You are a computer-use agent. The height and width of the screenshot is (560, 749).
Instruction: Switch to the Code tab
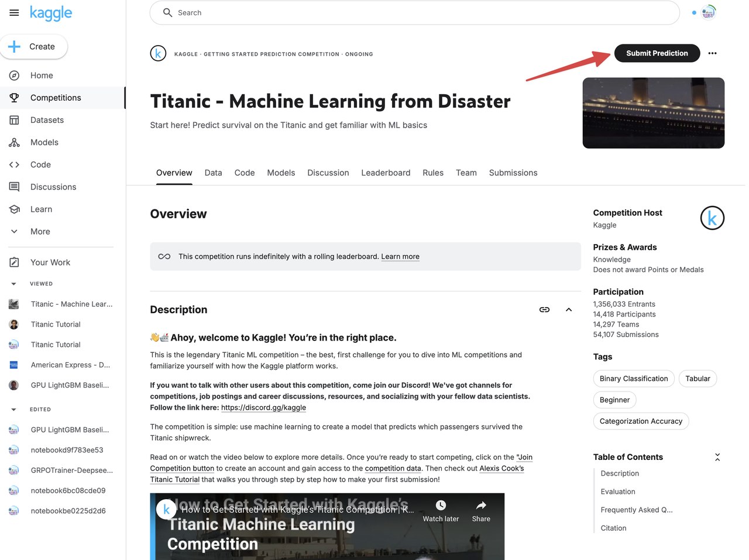245,173
